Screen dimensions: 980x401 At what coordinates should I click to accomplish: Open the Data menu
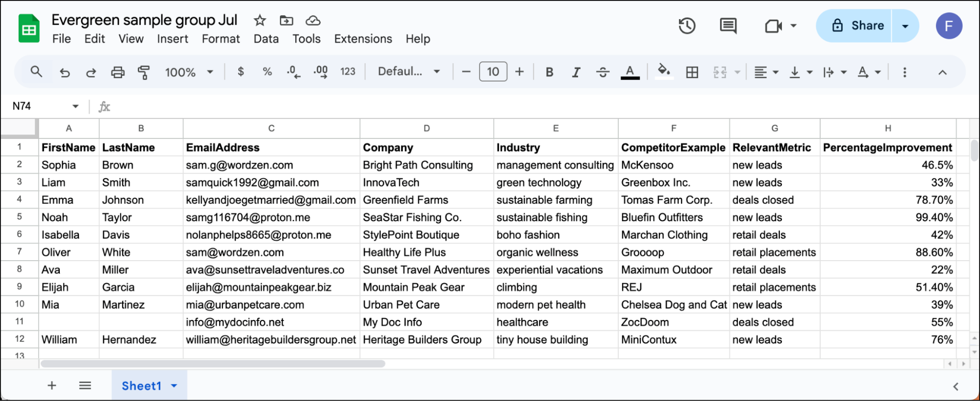coord(266,39)
